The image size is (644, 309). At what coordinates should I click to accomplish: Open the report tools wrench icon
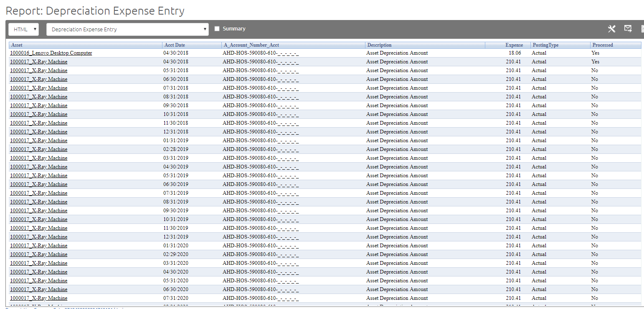point(611,29)
